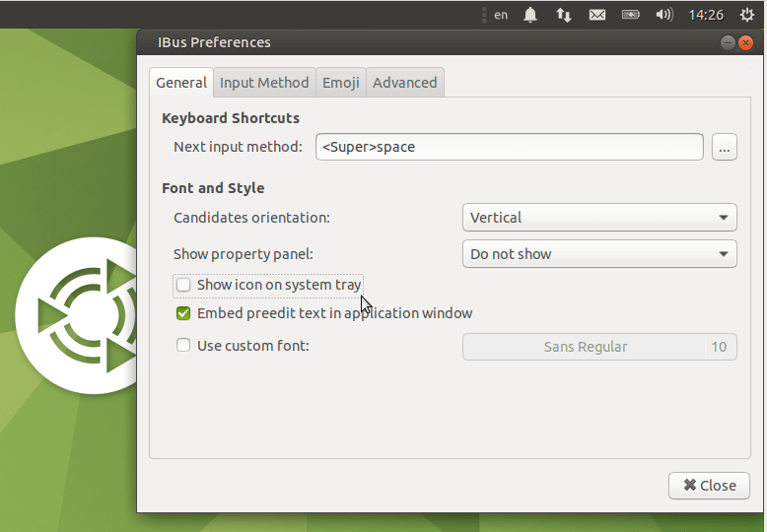Image resolution: width=767 pixels, height=532 pixels.
Task: Click the Candidates orientation label
Action: pyautogui.click(x=251, y=218)
